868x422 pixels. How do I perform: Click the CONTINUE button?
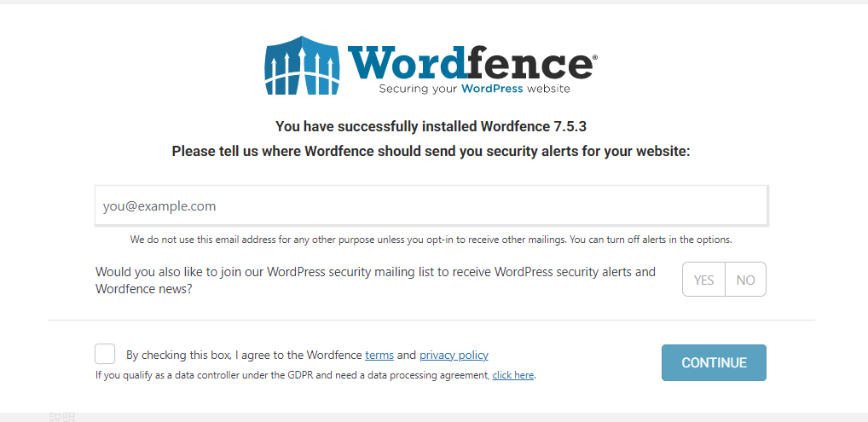pos(714,362)
